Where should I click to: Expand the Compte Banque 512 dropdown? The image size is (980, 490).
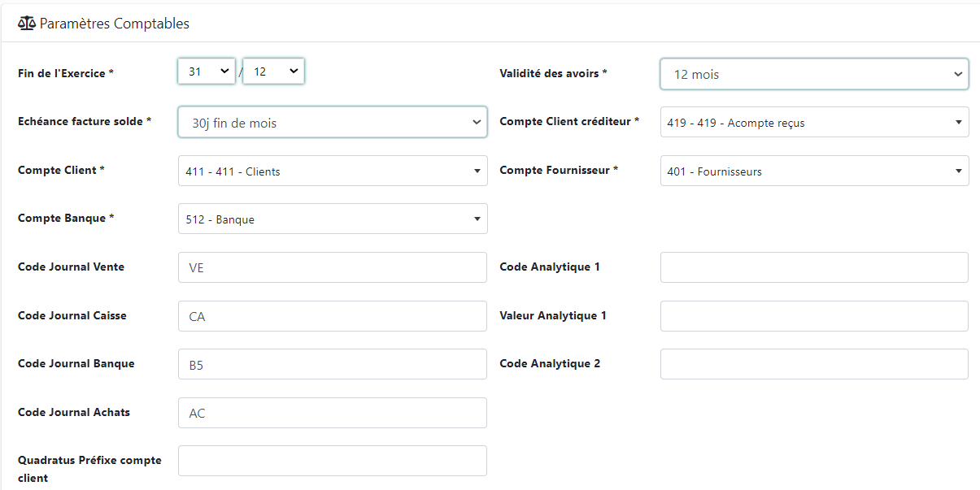(x=332, y=219)
